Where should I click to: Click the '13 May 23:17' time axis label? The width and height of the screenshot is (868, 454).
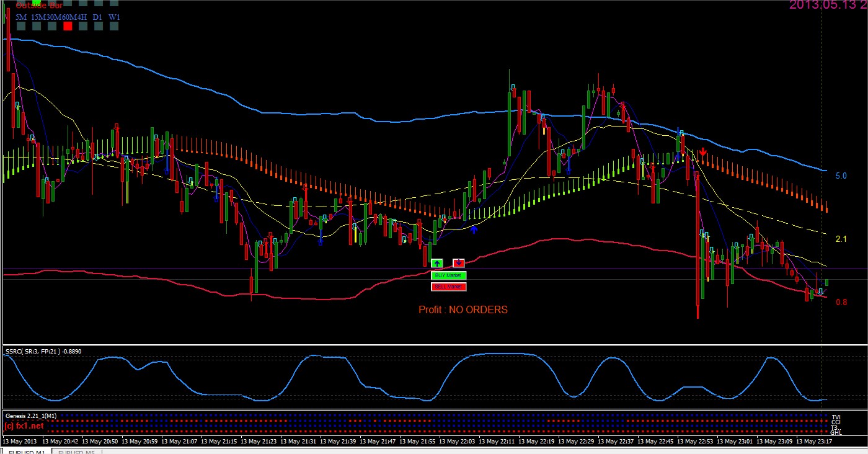point(814,442)
